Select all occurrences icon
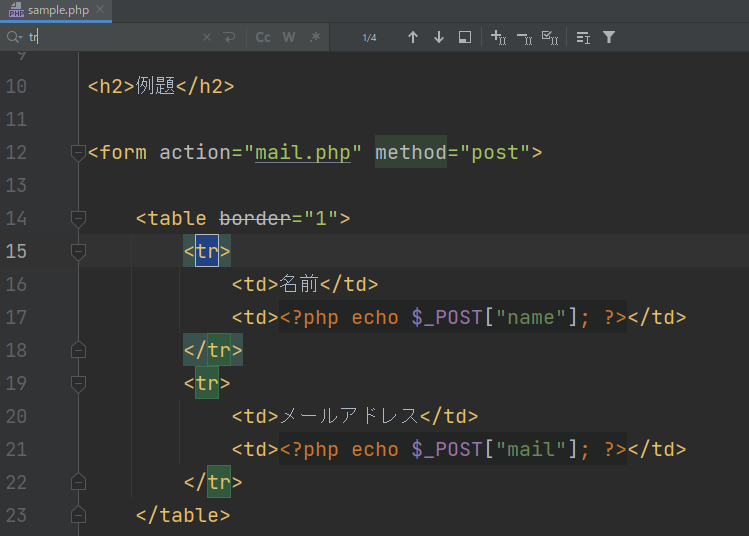Image resolution: width=749 pixels, height=536 pixels. 549,37
